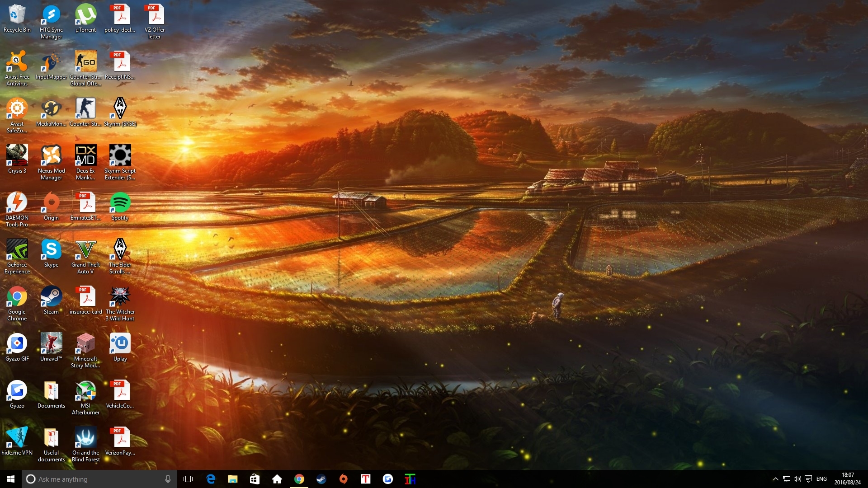Select the Origin desktop icon
The height and width of the screenshot is (488, 868).
(51, 203)
